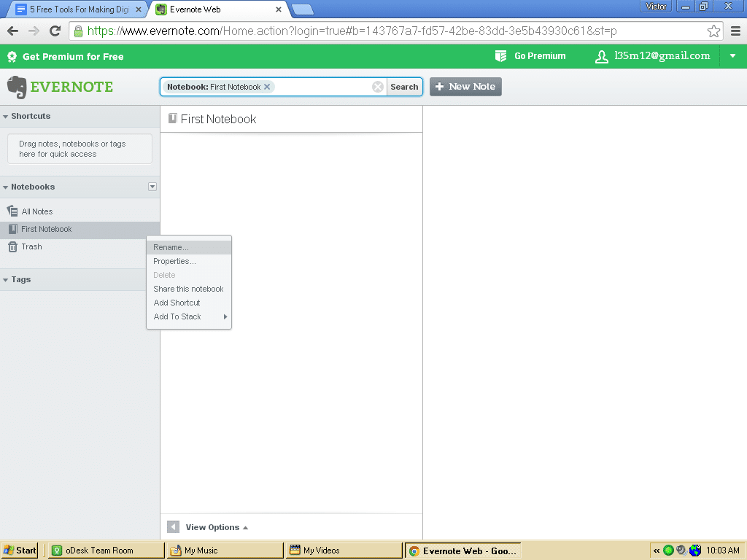Click the Go Premium notebook icon

tap(500, 56)
